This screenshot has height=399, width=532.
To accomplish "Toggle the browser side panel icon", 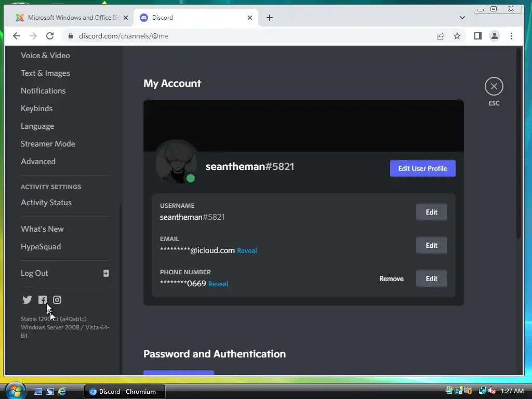I will 478,36.
